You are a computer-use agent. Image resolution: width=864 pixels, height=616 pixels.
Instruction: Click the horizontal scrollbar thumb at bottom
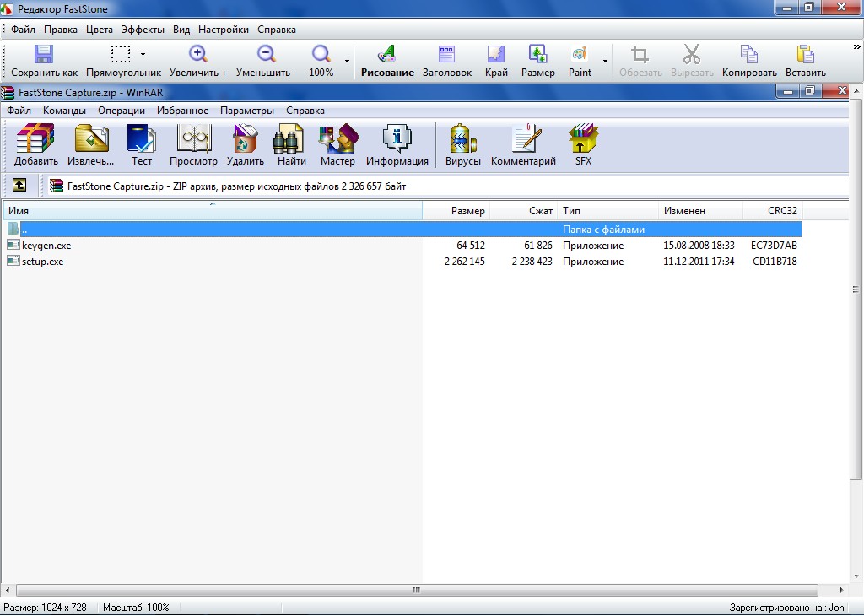(x=417, y=590)
